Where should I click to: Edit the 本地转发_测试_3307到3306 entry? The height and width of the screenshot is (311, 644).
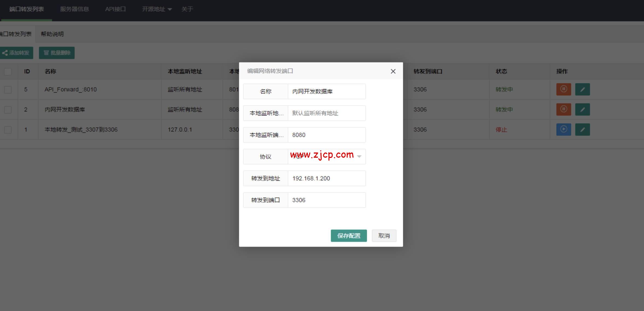[x=582, y=129]
